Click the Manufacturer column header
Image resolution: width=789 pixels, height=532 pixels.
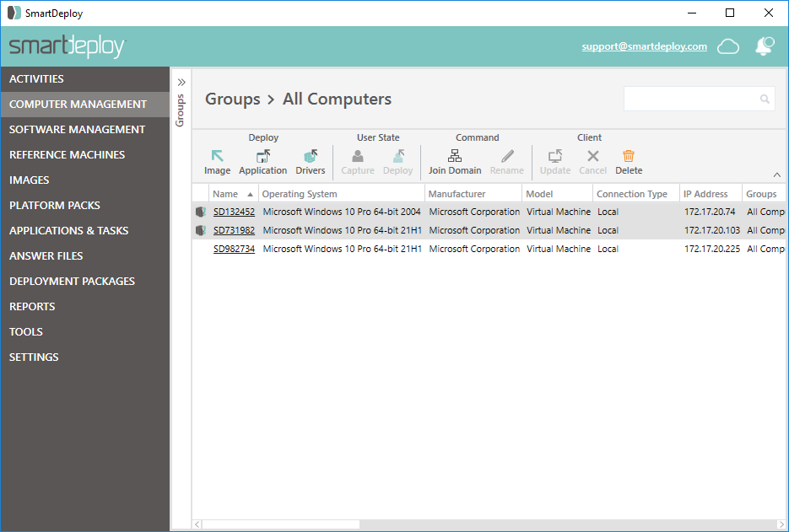pos(473,194)
